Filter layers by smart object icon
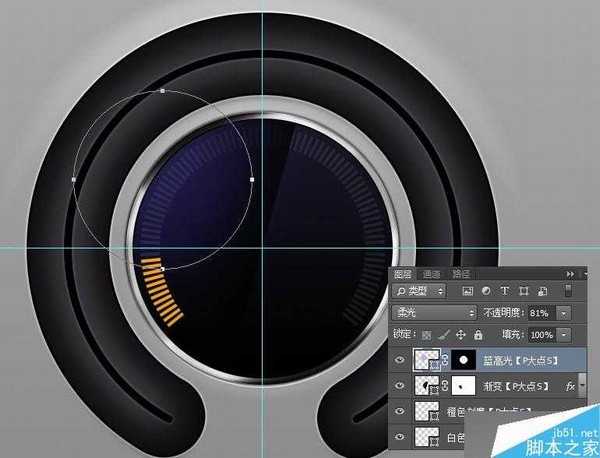This screenshot has width=600, height=458. coord(542,291)
